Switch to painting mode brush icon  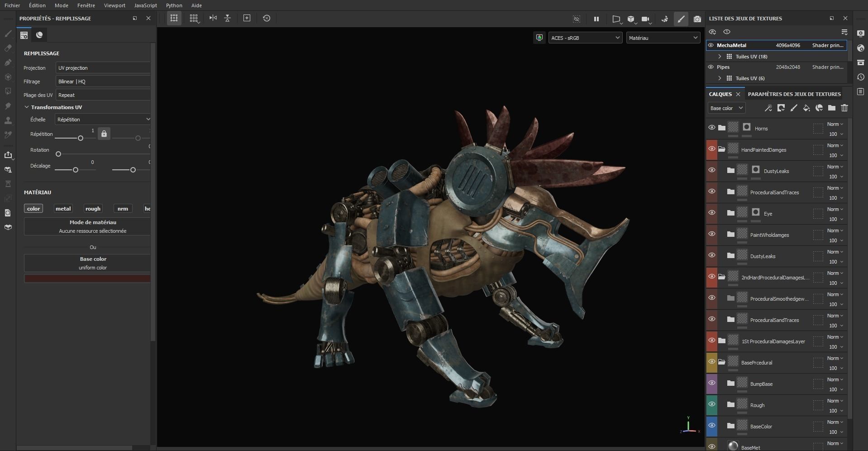tap(681, 19)
